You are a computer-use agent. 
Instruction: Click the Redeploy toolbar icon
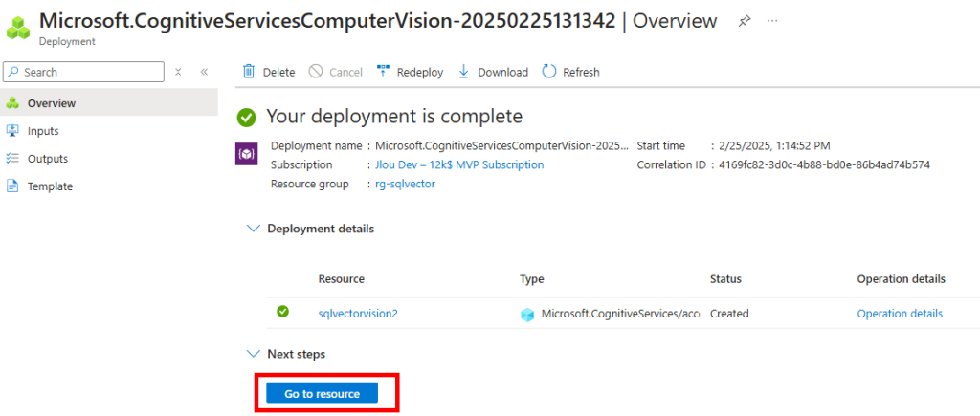(x=383, y=71)
